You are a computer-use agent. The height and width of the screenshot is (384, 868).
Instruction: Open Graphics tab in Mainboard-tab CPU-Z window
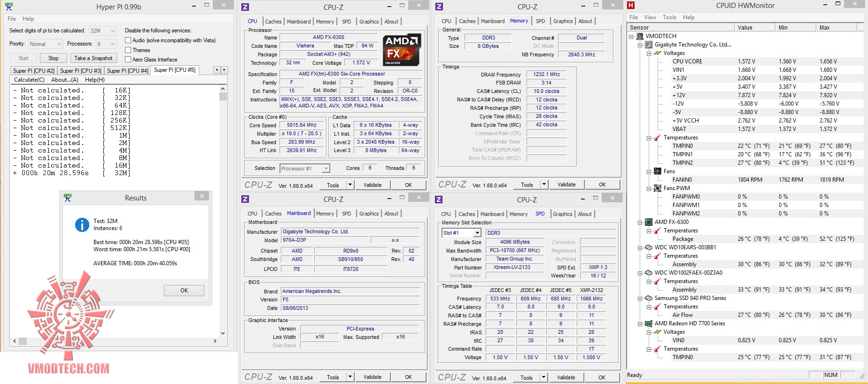click(x=369, y=214)
